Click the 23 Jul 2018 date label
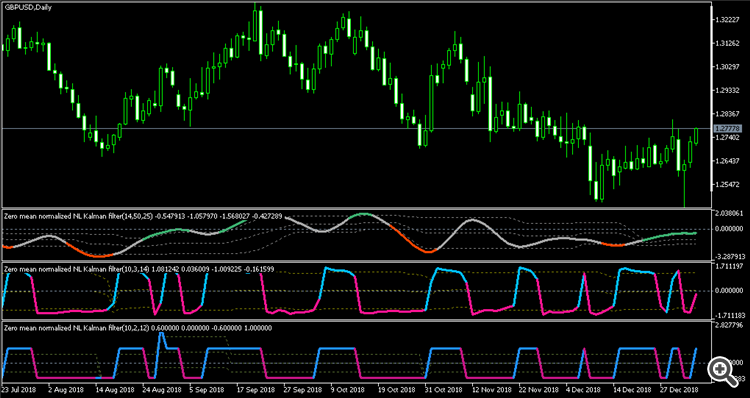 point(18,390)
